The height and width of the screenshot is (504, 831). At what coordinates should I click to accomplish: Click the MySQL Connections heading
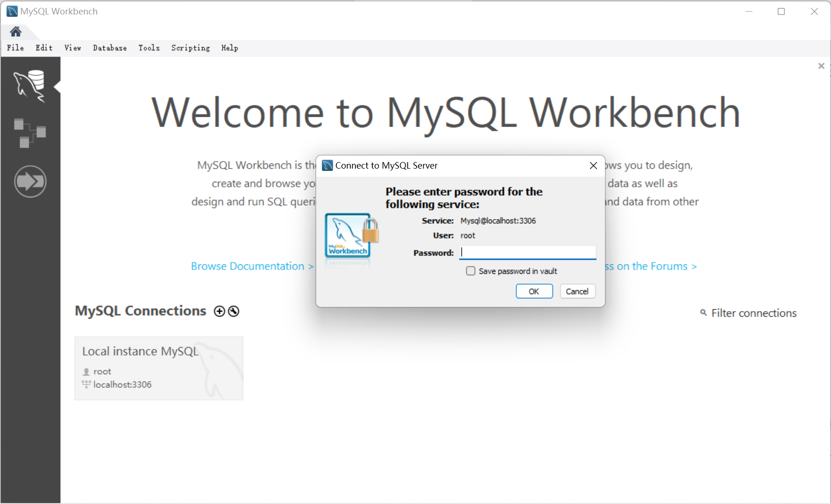coord(141,311)
